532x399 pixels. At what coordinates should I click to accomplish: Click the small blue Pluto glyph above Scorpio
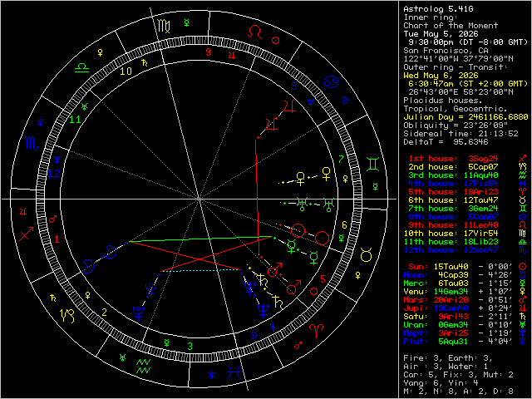(41, 122)
